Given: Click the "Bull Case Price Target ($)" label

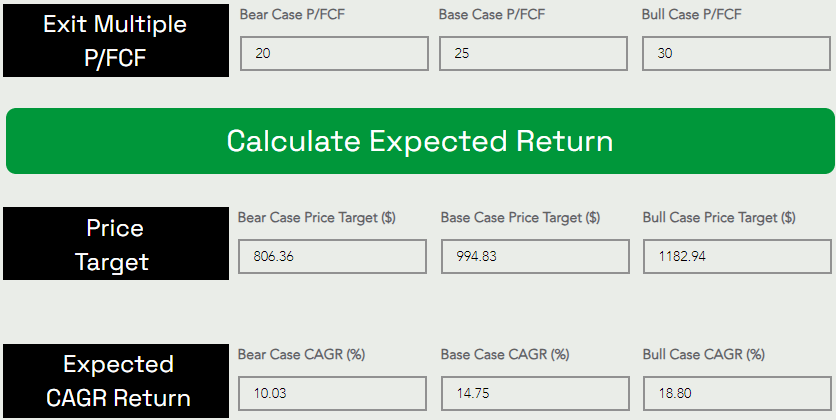Looking at the screenshot, I should pos(720,217).
